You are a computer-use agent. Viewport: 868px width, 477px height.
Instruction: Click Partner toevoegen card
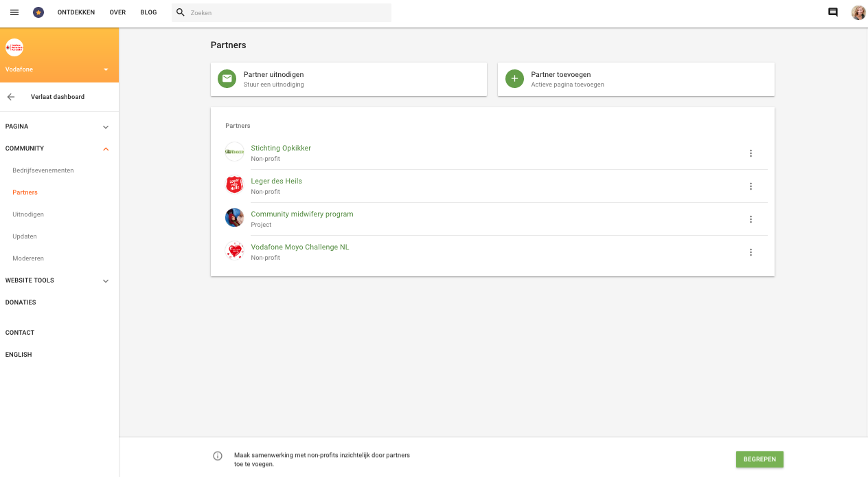636,79
